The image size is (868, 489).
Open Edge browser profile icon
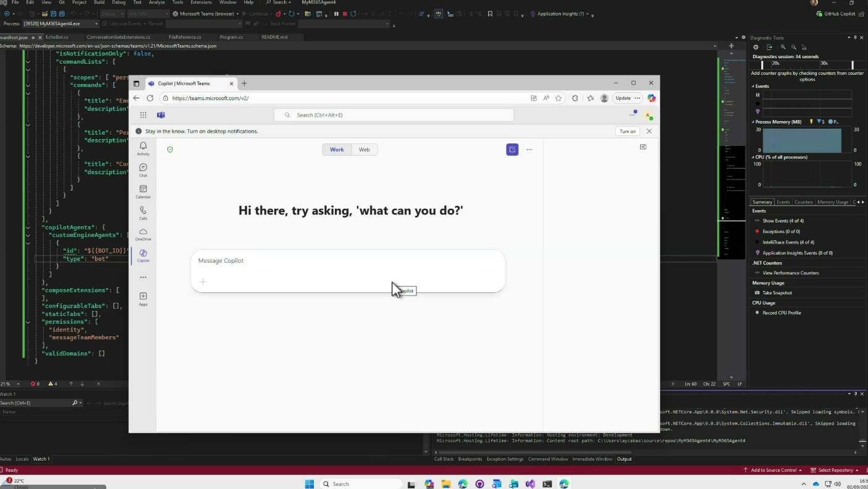click(x=604, y=98)
